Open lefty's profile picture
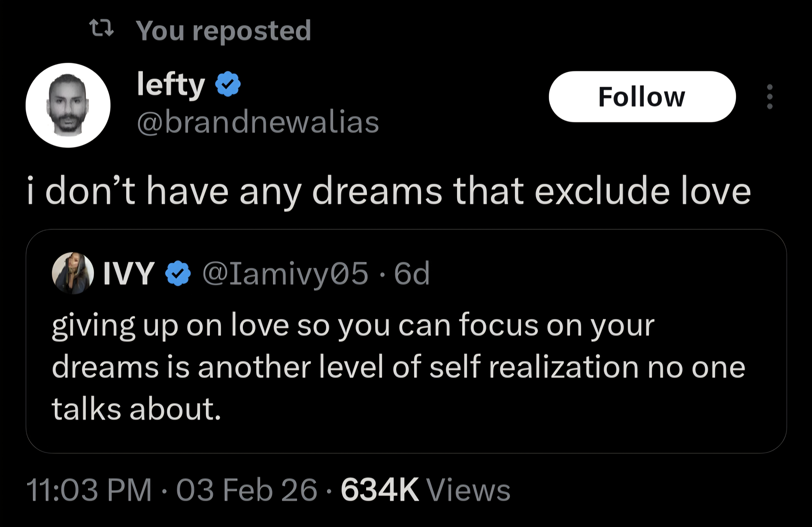 point(68,105)
